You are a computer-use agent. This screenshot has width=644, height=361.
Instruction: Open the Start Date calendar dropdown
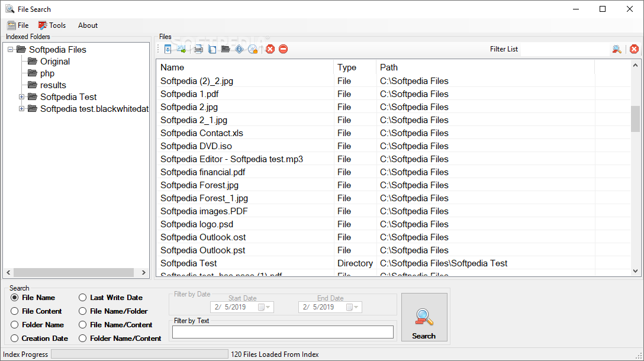coord(263,307)
